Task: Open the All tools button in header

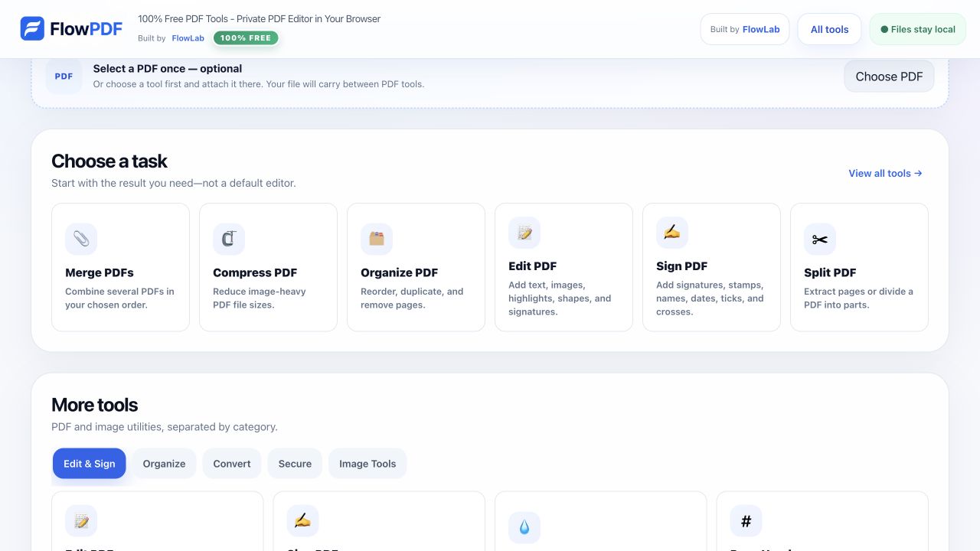Action: point(830,29)
